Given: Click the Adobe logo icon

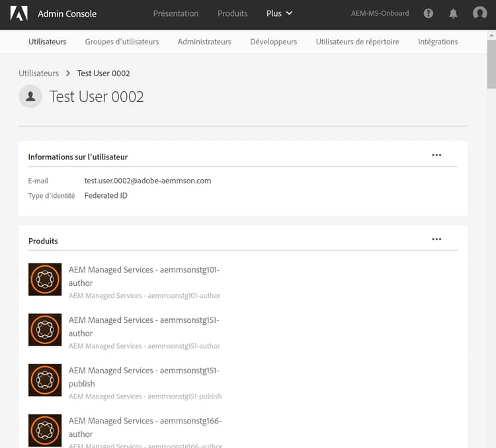Looking at the screenshot, I should tap(19, 13).
